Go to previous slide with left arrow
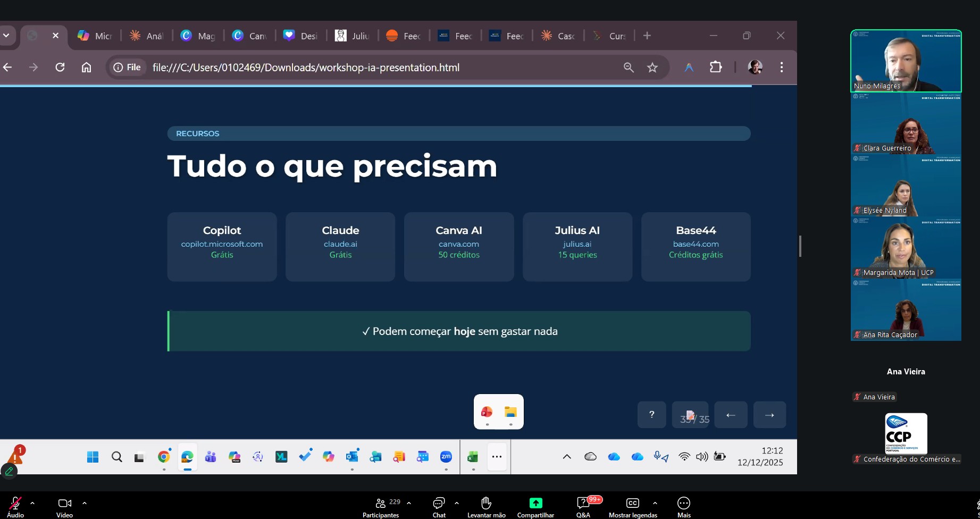 coord(731,415)
